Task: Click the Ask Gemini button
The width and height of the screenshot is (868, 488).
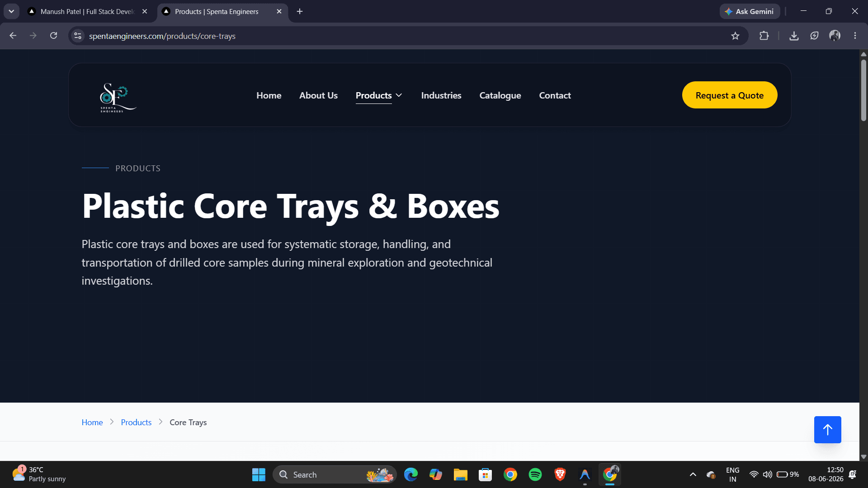Action: (x=750, y=11)
